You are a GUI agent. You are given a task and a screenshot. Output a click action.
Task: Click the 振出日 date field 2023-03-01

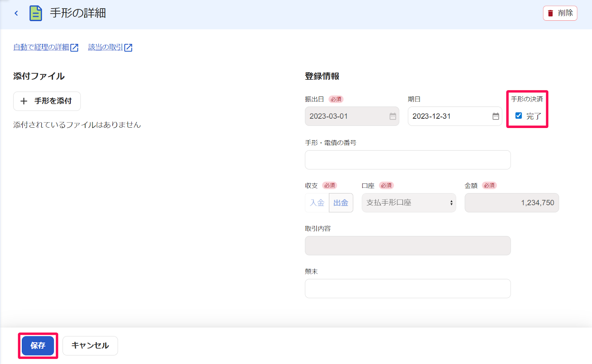pos(352,116)
